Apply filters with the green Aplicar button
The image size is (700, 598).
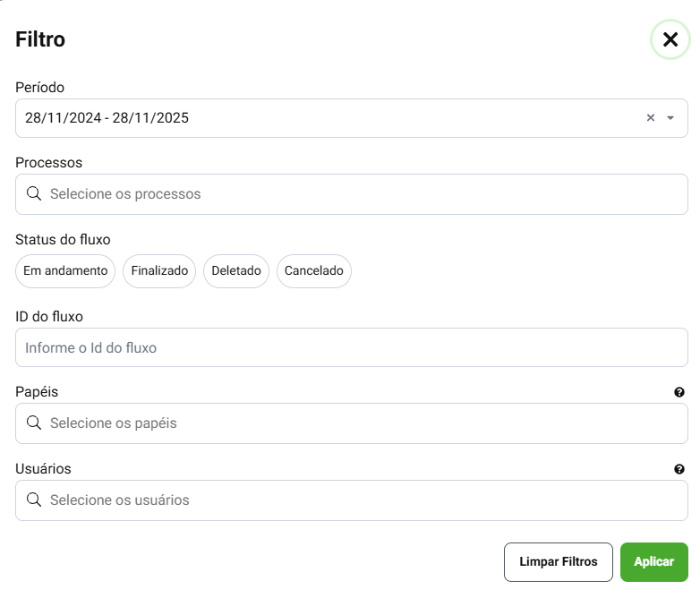[653, 562]
